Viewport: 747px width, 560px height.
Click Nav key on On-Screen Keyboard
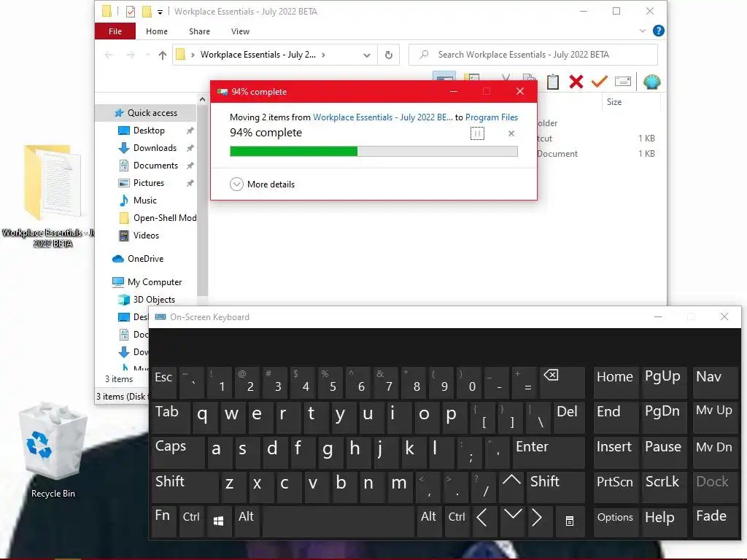coord(715,382)
